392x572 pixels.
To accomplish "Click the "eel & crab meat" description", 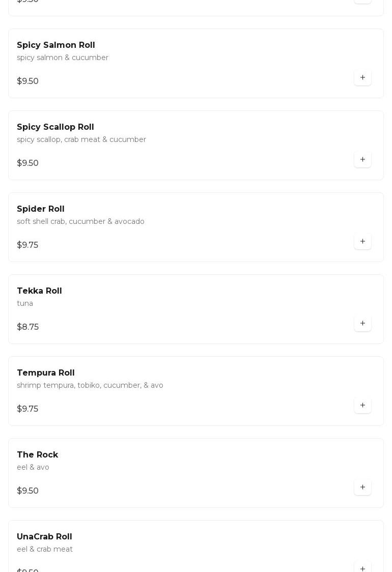I will coord(45,549).
